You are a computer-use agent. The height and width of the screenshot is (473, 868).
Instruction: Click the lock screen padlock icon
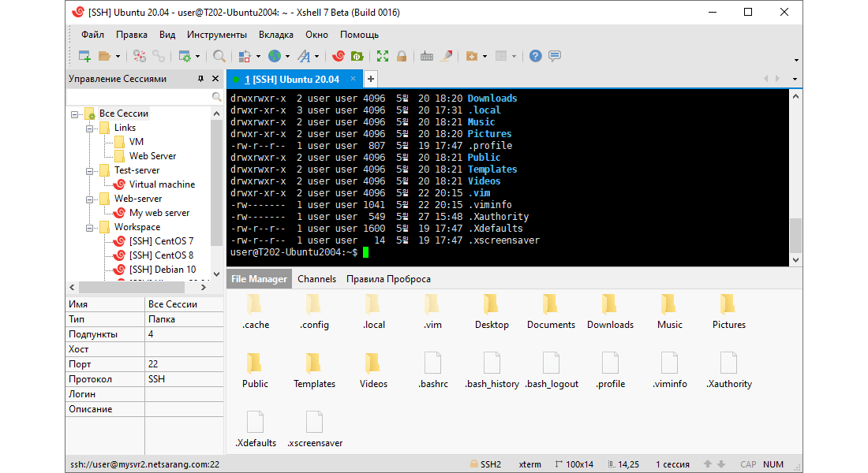pos(402,56)
